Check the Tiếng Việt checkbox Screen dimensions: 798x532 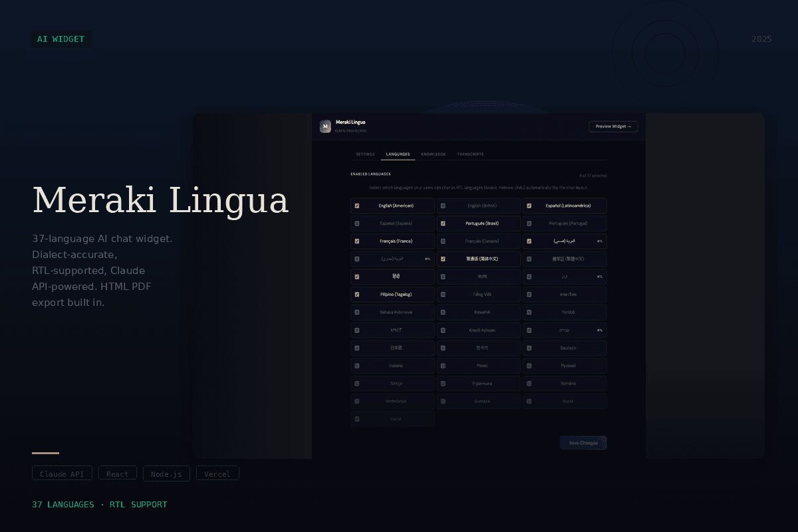point(443,295)
